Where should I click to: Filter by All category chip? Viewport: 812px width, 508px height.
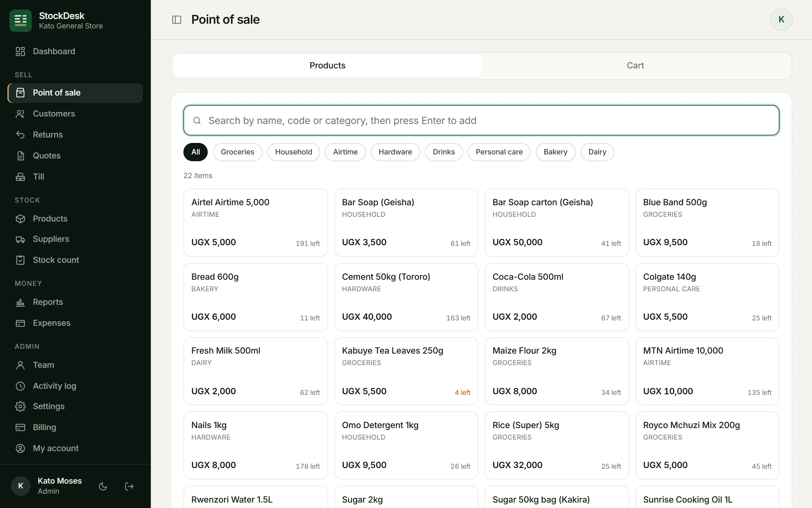[x=196, y=152]
